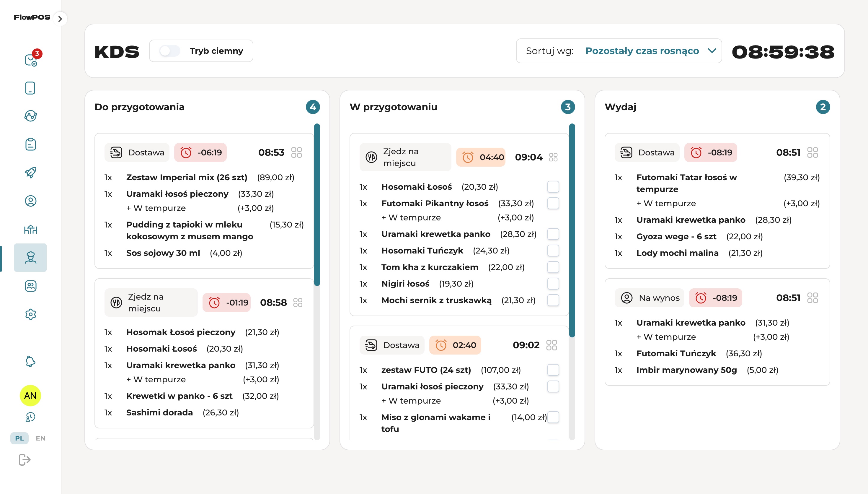
Task: Open the rocket sidebar icon
Action: 30,172
